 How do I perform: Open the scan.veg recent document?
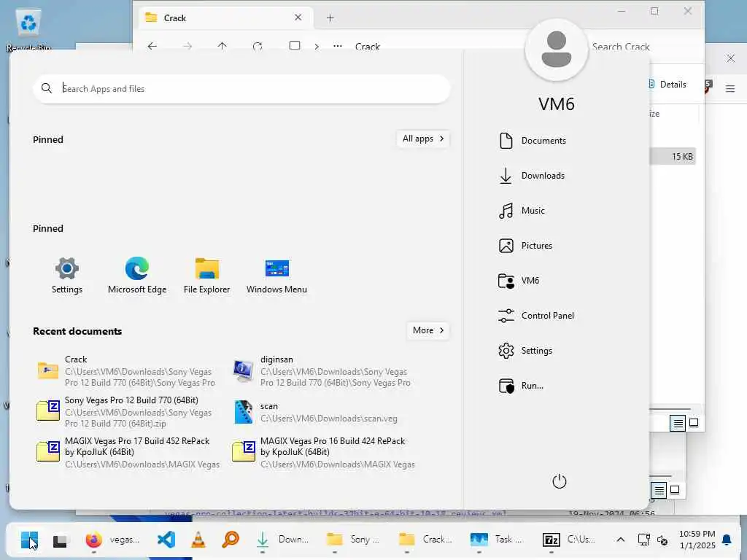(x=324, y=412)
